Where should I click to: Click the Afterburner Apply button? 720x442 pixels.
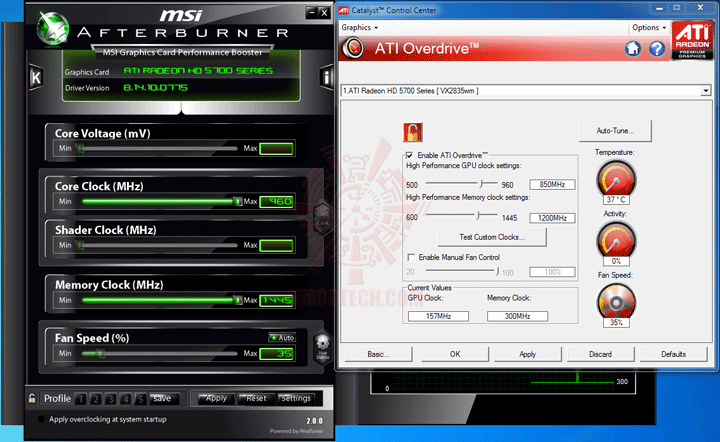click(x=216, y=398)
